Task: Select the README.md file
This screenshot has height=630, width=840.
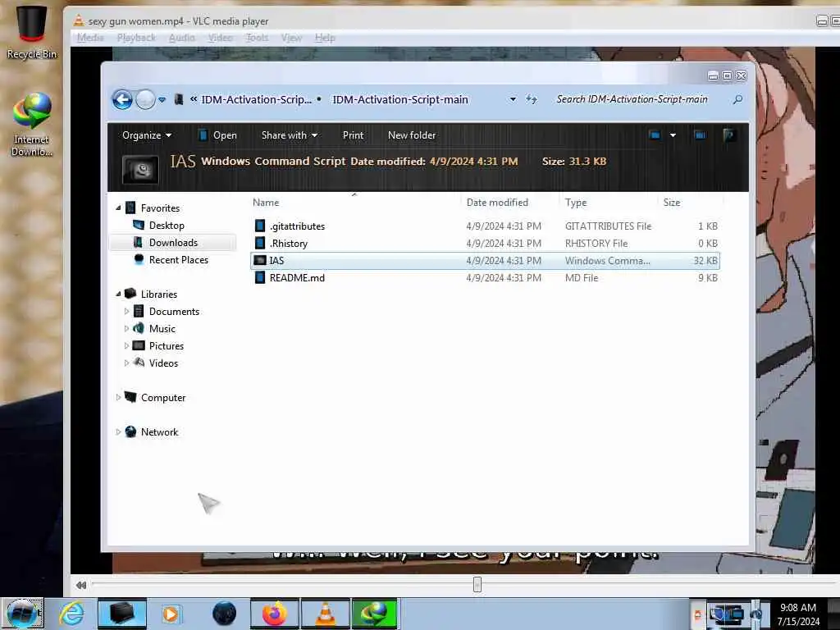Action: pos(486,277)
